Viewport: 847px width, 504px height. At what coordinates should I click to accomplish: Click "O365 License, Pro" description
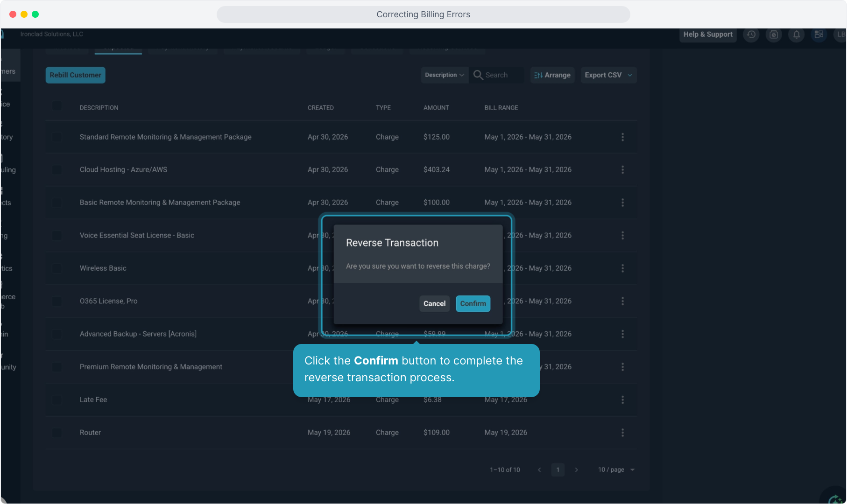[109, 301]
